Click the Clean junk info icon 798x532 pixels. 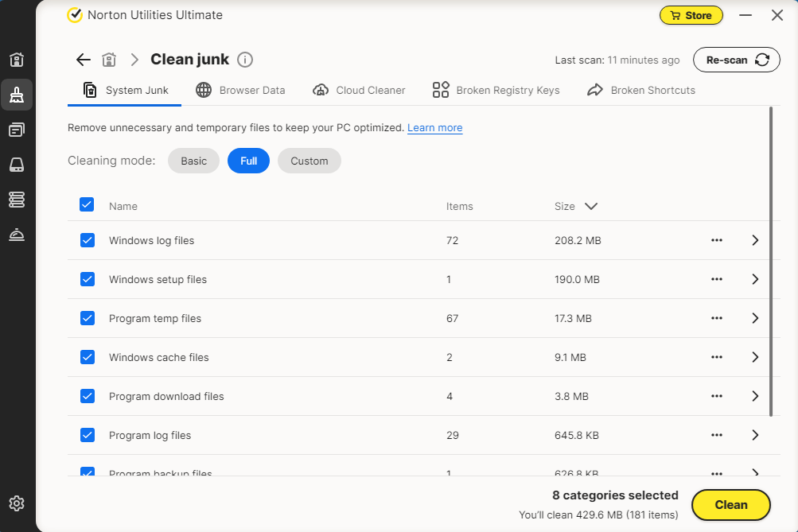245,60
